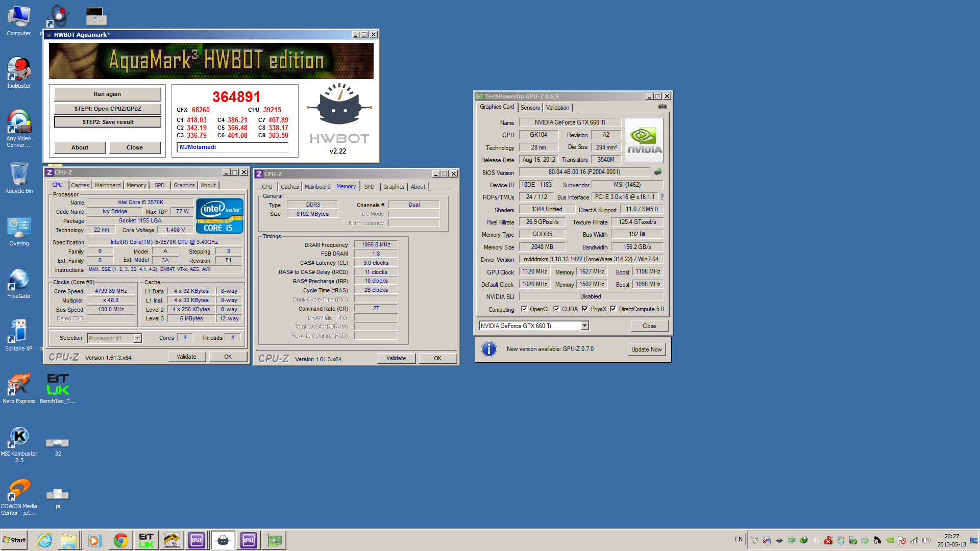Click the Action Center flag tray icon
This screenshot has height=551, width=980.
[902, 540]
